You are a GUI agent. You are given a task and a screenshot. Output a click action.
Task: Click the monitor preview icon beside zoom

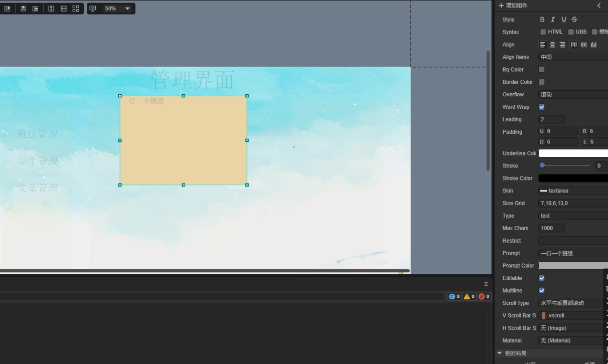93,9
